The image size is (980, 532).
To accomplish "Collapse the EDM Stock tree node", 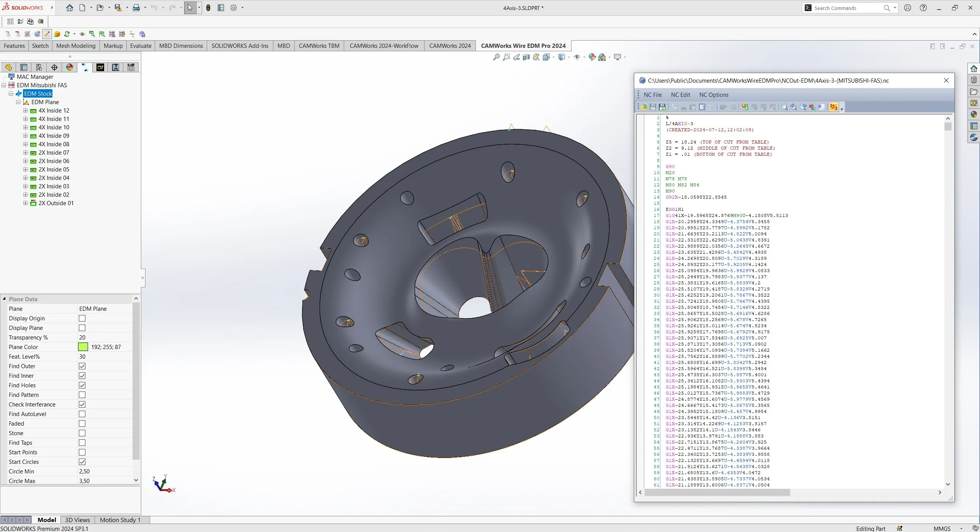I will [x=11, y=94].
